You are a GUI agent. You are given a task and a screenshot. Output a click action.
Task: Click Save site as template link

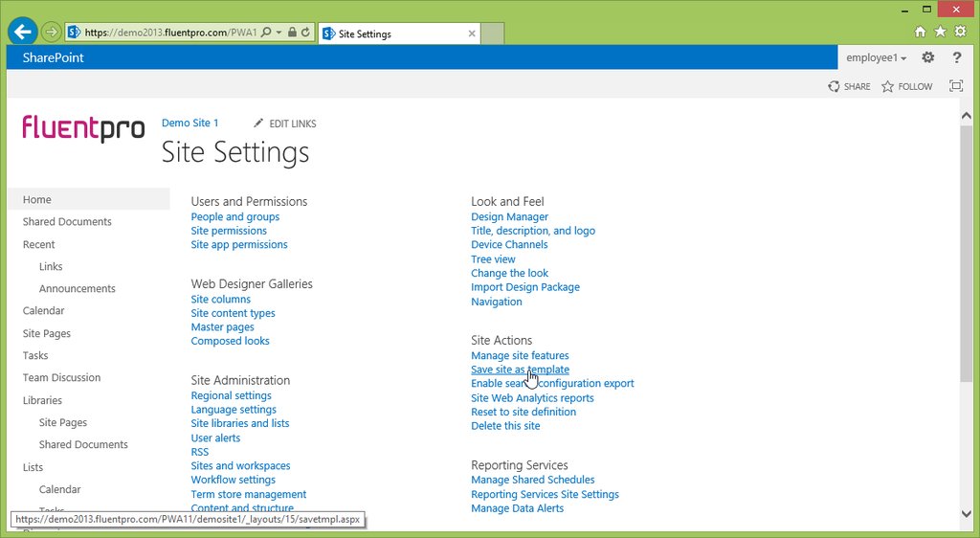(x=520, y=370)
